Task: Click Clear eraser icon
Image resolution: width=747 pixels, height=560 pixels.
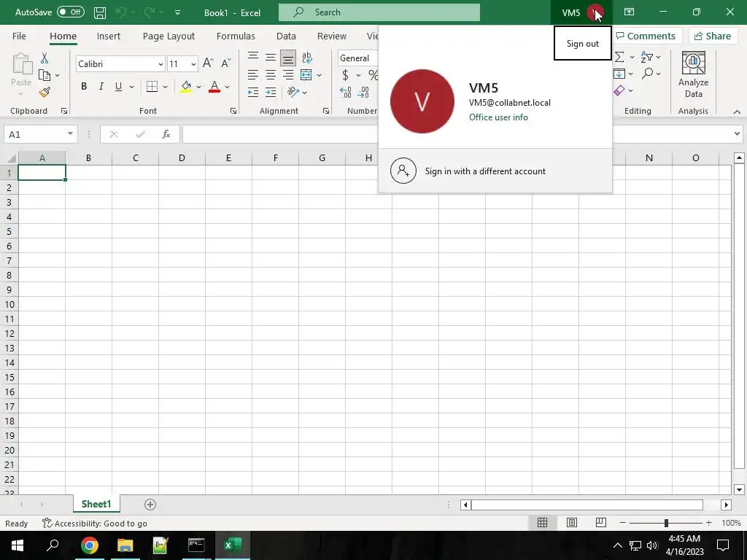Action: (619, 90)
